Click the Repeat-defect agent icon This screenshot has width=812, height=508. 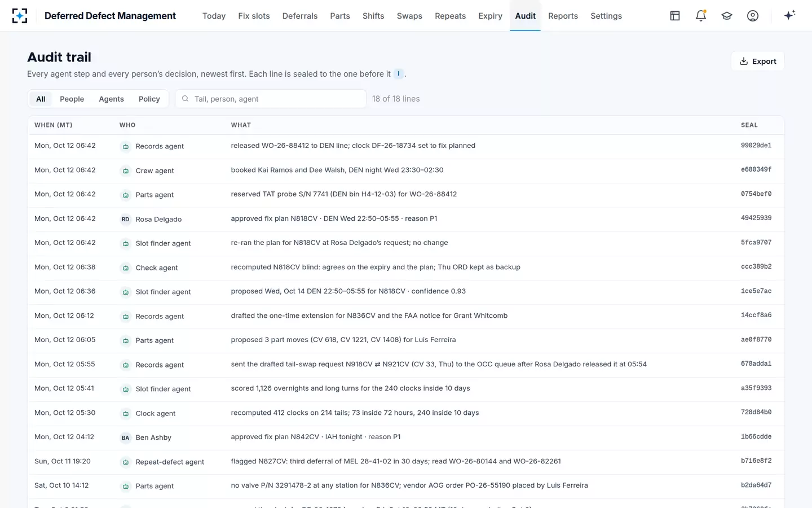pyautogui.click(x=126, y=462)
